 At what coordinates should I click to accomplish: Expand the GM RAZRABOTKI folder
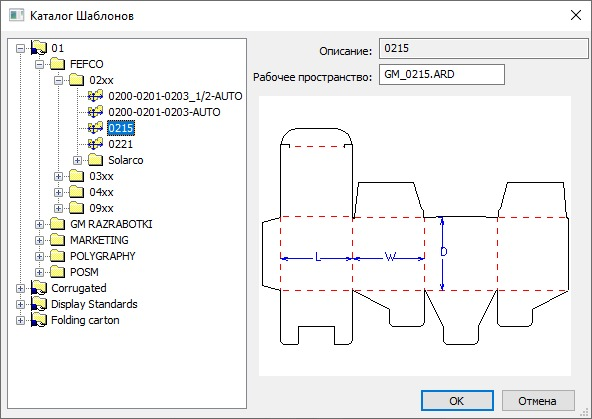[x=39, y=224]
